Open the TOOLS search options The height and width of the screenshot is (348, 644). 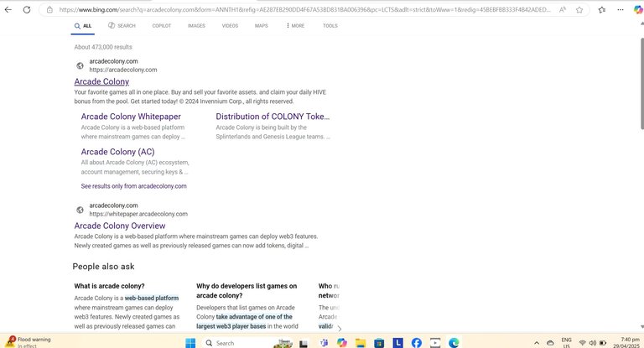[x=330, y=25]
